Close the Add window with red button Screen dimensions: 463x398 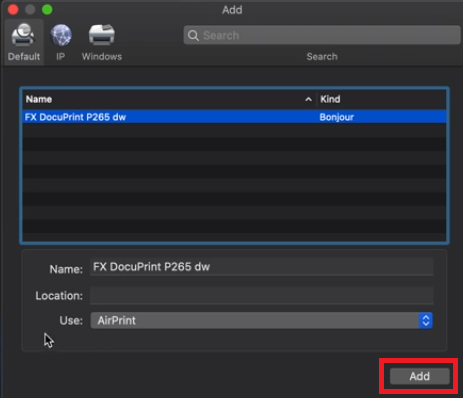click(13, 10)
